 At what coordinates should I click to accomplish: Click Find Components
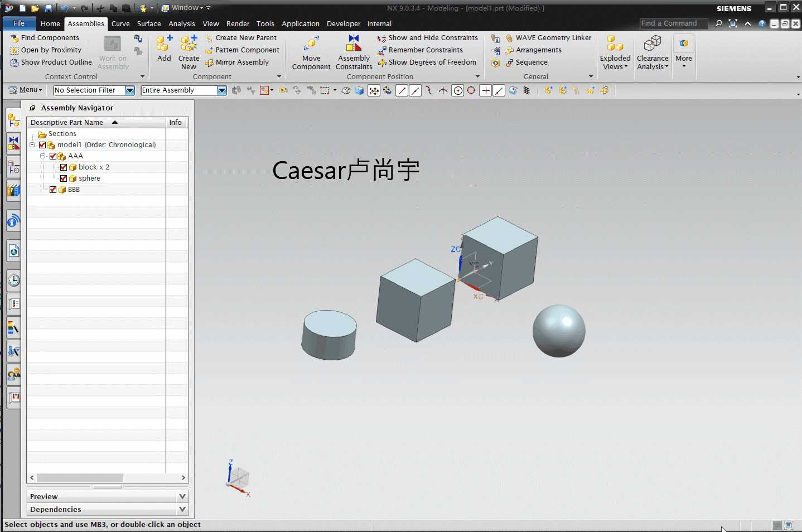click(x=45, y=38)
